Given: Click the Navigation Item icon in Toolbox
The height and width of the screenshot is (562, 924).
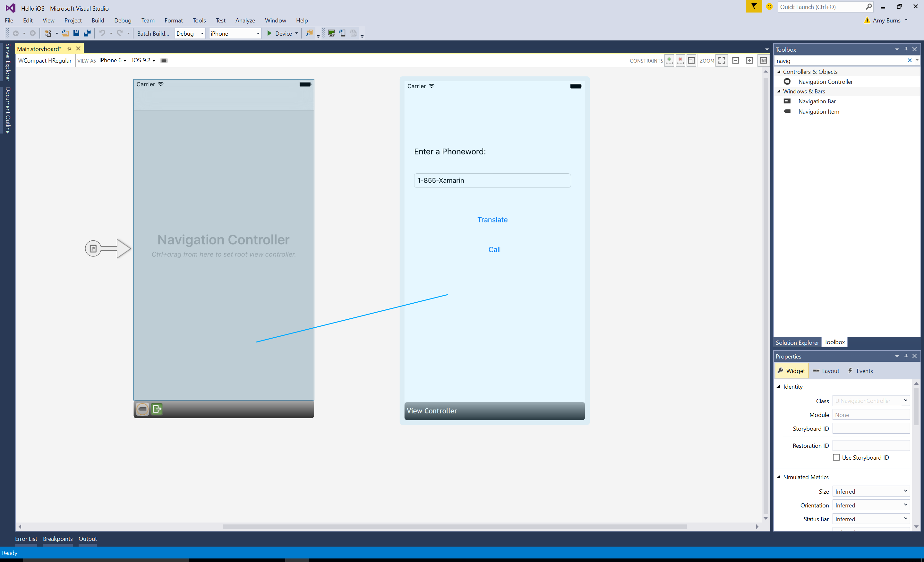Looking at the screenshot, I should (786, 111).
